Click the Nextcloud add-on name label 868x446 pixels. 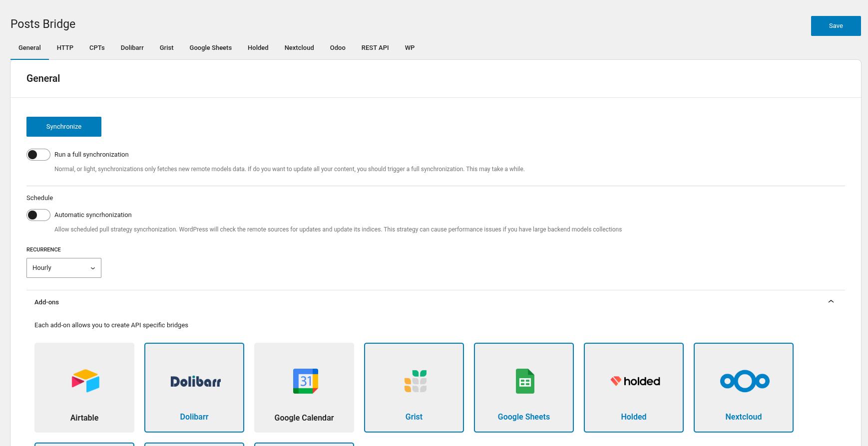744,417
